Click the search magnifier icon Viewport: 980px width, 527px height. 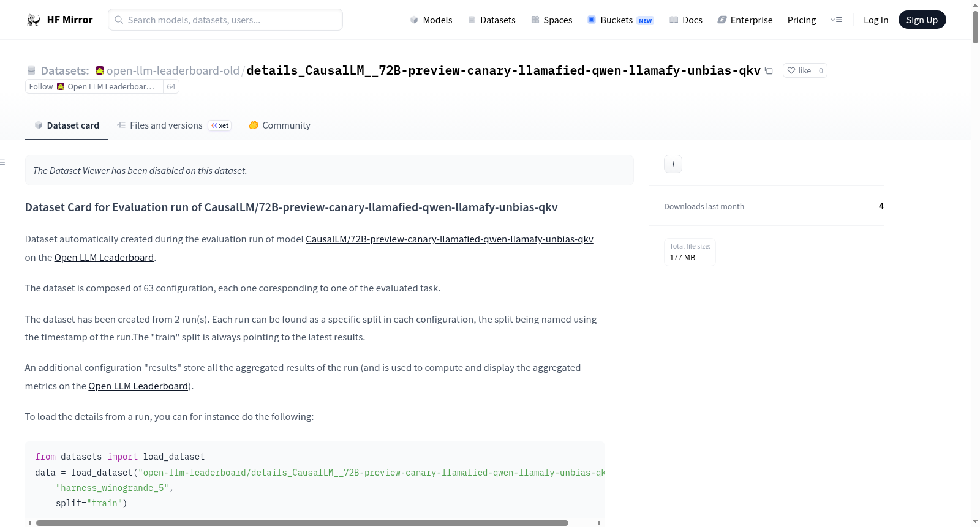tap(119, 20)
